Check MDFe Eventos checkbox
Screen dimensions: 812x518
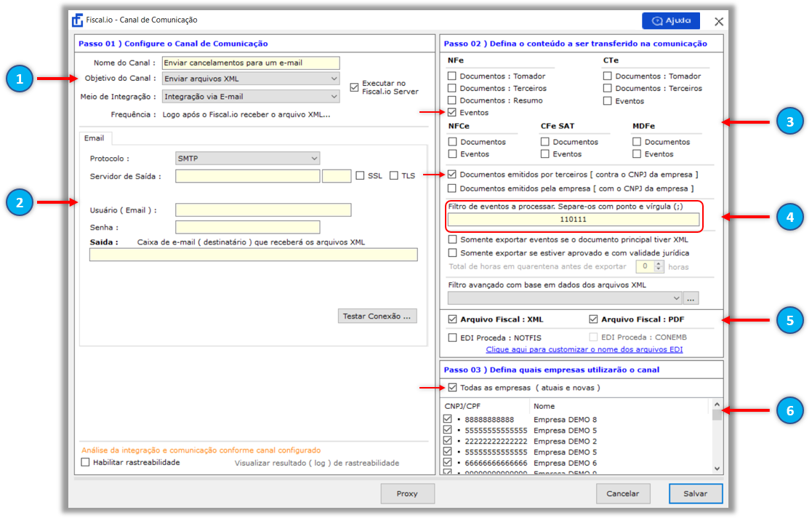pos(637,154)
